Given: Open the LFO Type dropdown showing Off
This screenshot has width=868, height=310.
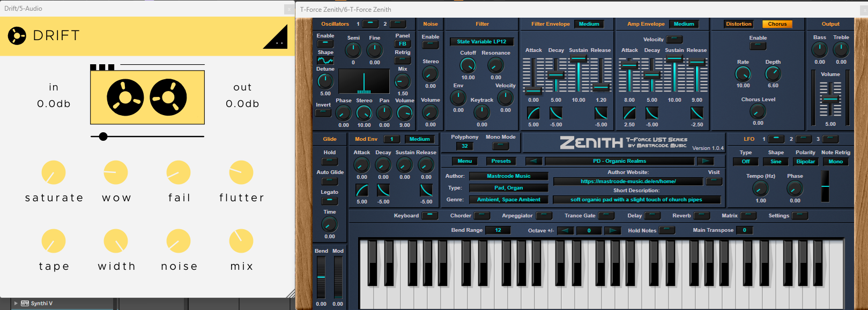Looking at the screenshot, I should (746, 162).
